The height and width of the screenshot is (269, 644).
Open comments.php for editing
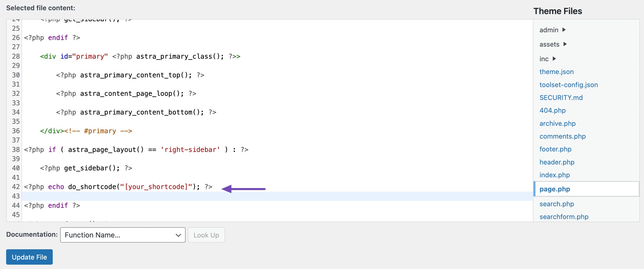point(562,136)
